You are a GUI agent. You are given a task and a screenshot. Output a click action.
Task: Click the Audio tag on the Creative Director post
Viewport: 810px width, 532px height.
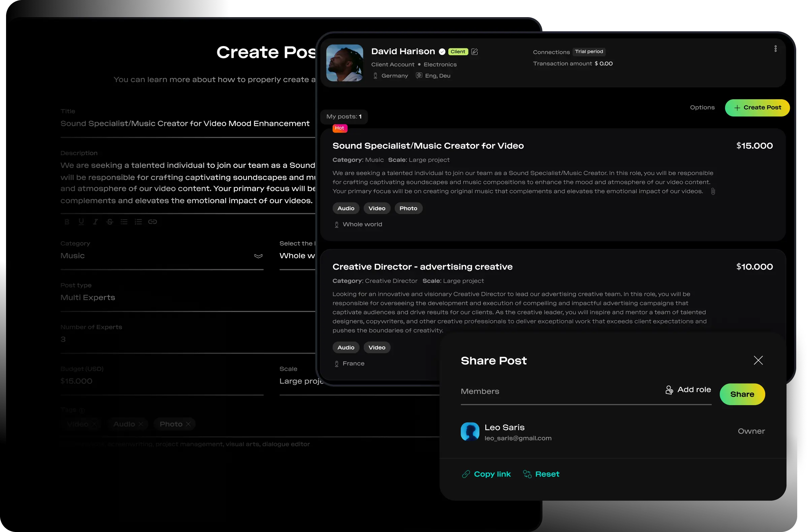(346, 347)
